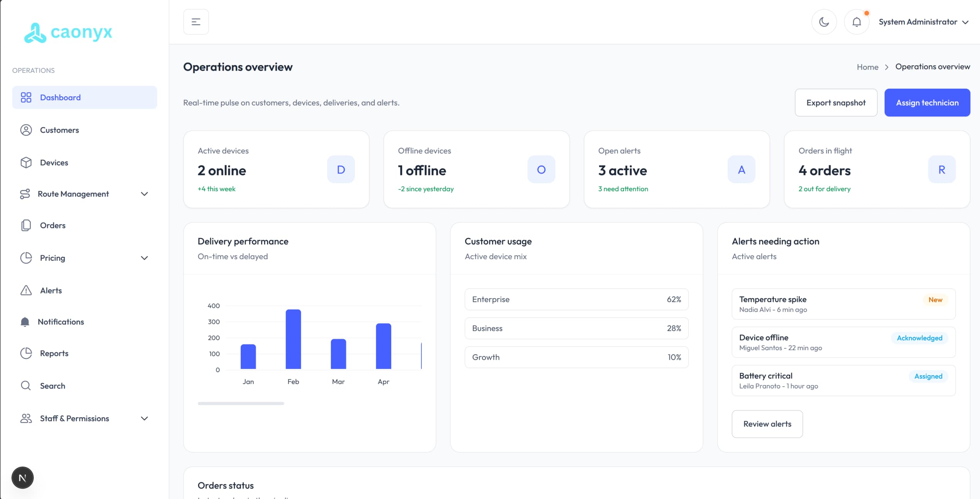Open Notifications via the bell sidebar icon
980x499 pixels.
(x=25, y=322)
